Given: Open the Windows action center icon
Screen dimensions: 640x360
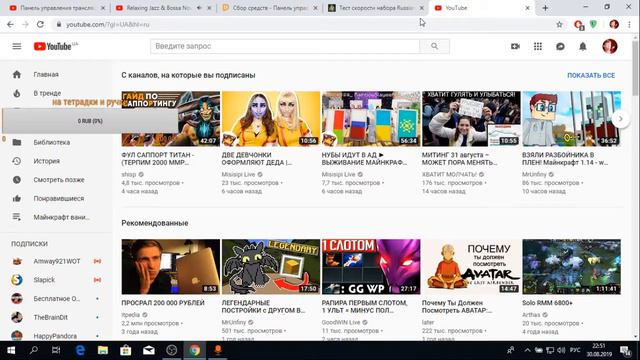Looking at the screenshot, I should click(x=625, y=350).
